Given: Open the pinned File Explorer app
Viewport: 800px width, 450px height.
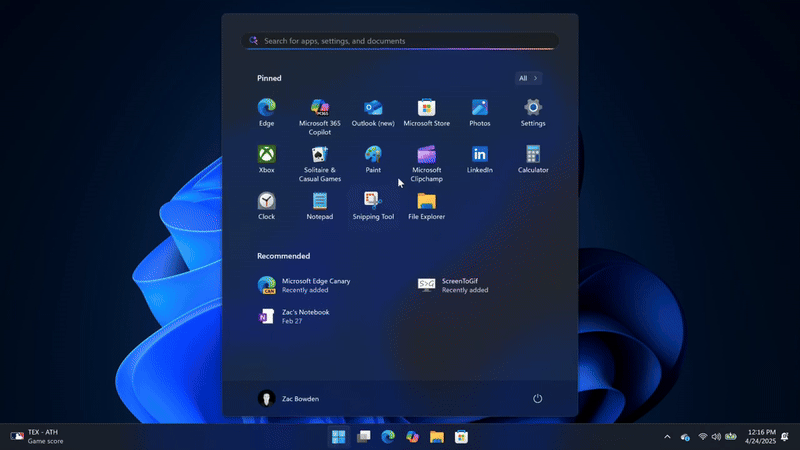Looking at the screenshot, I should point(427,206).
